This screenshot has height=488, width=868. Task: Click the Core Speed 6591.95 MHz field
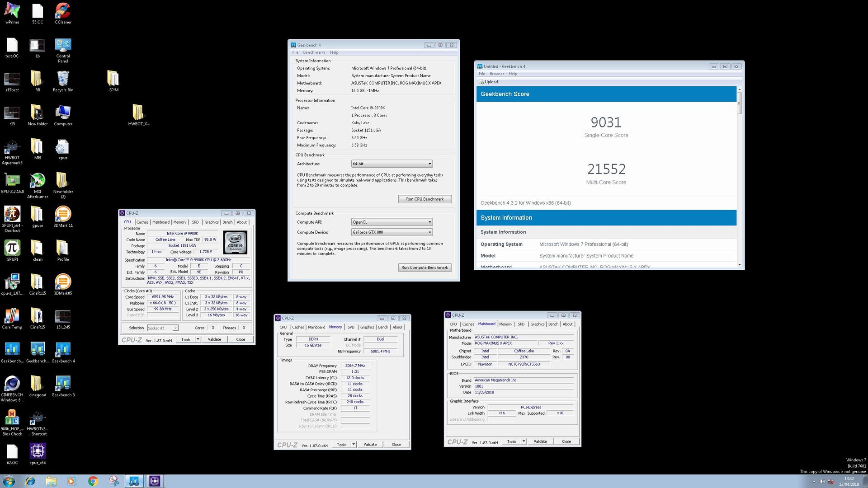pos(163,297)
